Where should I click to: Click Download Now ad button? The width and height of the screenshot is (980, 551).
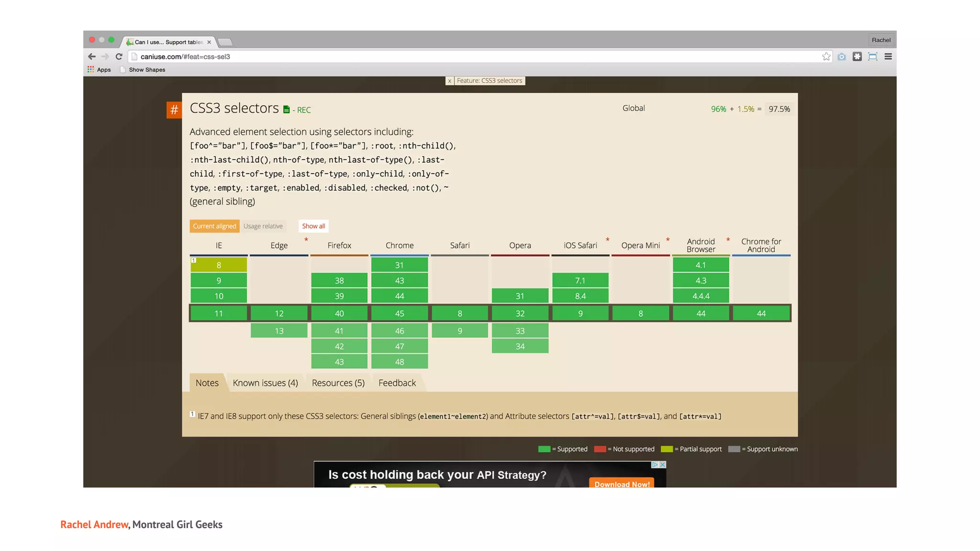pyautogui.click(x=621, y=484)
